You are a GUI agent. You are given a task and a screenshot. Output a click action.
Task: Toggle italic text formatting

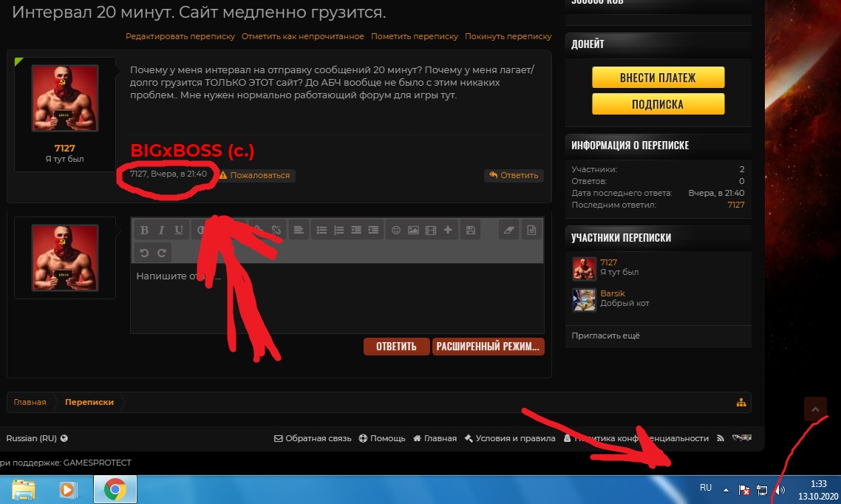tap(162, 231)
